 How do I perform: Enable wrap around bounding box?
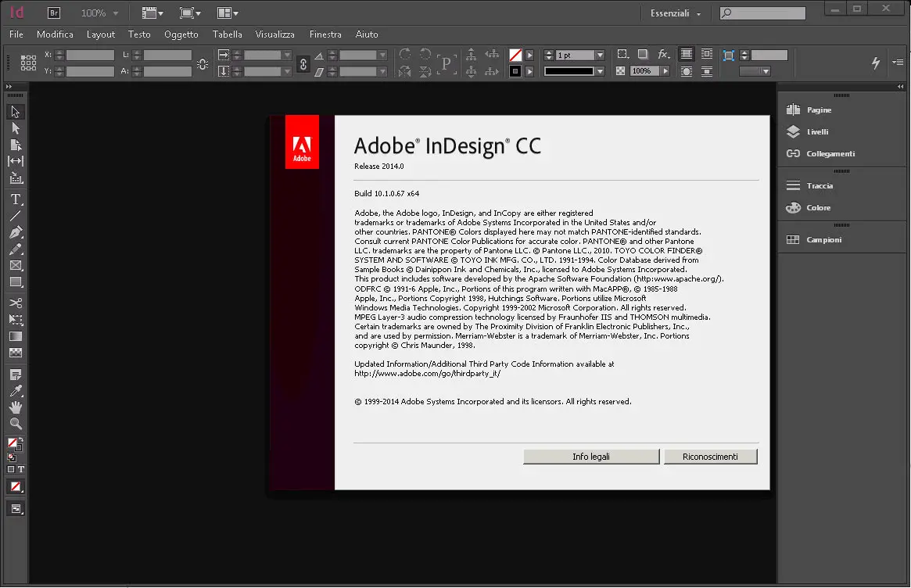[706, 54]
